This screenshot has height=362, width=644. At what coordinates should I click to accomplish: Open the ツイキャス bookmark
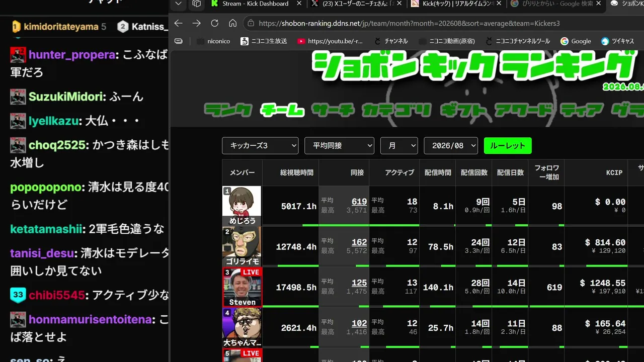pos(618,41)
